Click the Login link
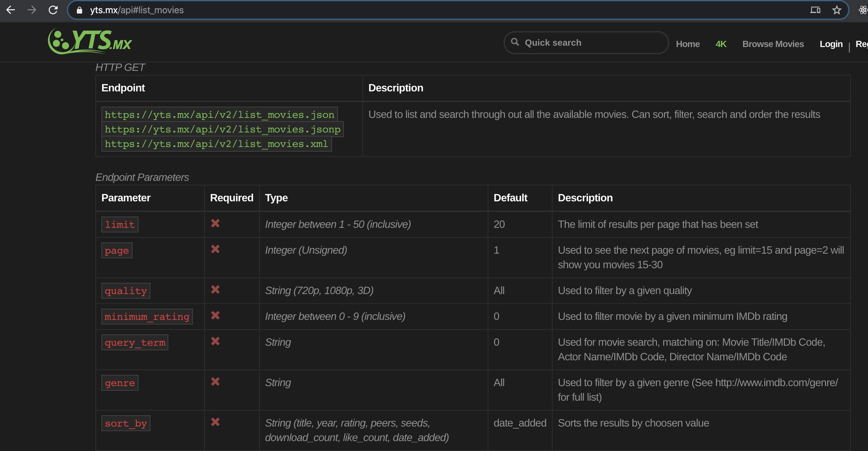The height and width of the screenshot is (451, 868). tap(831, 44)
